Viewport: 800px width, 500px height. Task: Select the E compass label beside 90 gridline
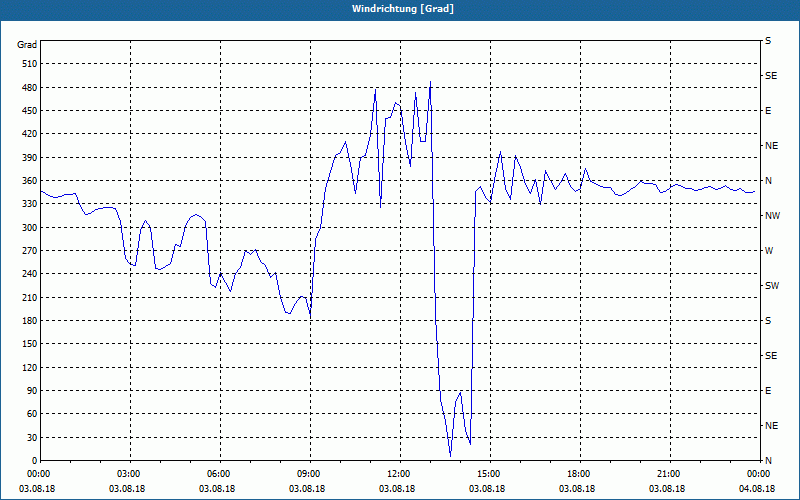(768, 391)
